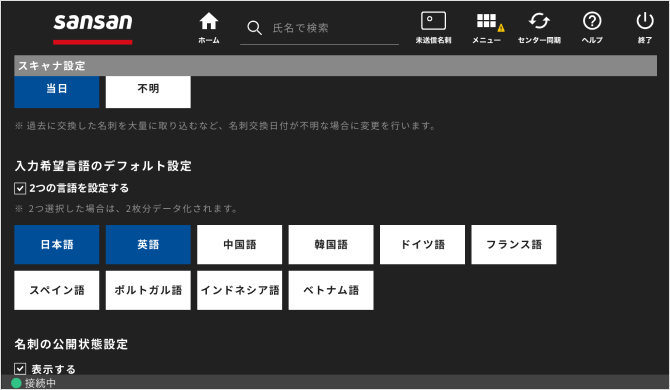Uncheck 2つの言語を設定する checkbox

pyautogui.click(x=20, y=188)
